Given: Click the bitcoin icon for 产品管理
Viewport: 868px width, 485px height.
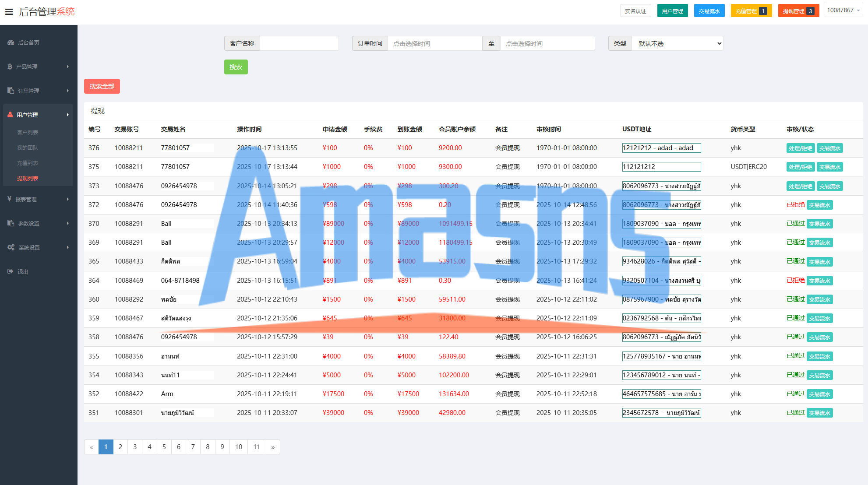Looking at the screenshot, I should (10, 67).
